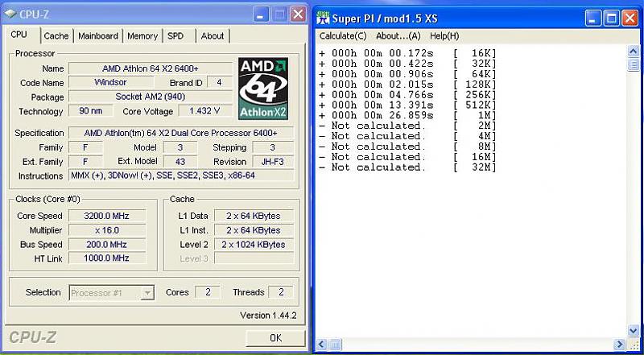Select the CPU tab in CPU-Z
The image size is (644, 355).
[19, 35]
